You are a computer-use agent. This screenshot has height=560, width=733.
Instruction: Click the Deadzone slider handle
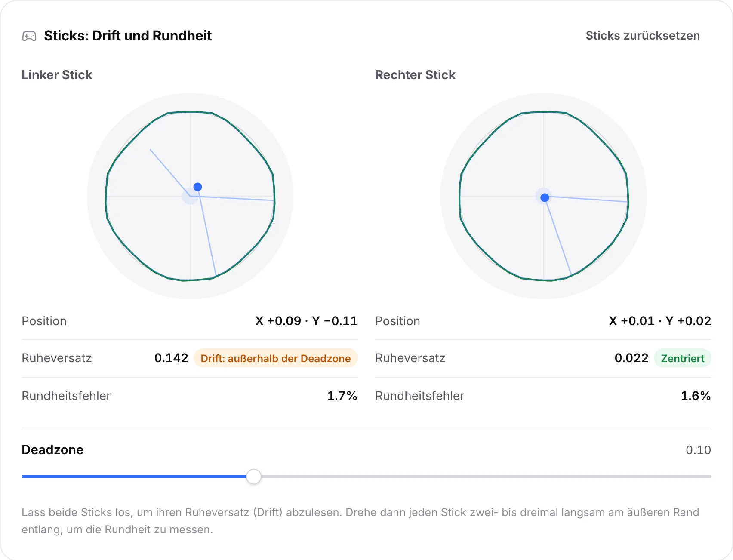[254, 477]
